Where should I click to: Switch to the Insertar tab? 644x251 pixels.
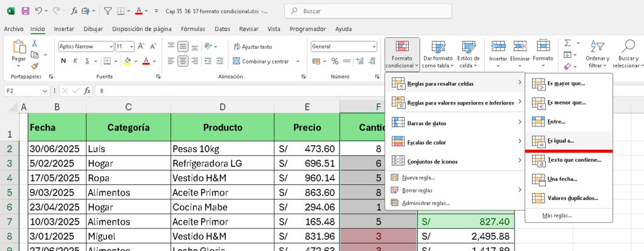tap(64, 29)
